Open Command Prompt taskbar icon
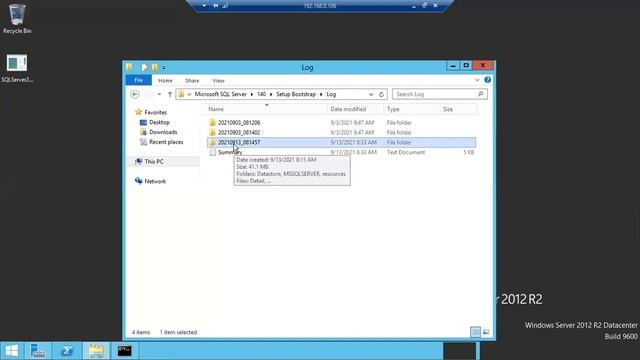 [125, 351]
